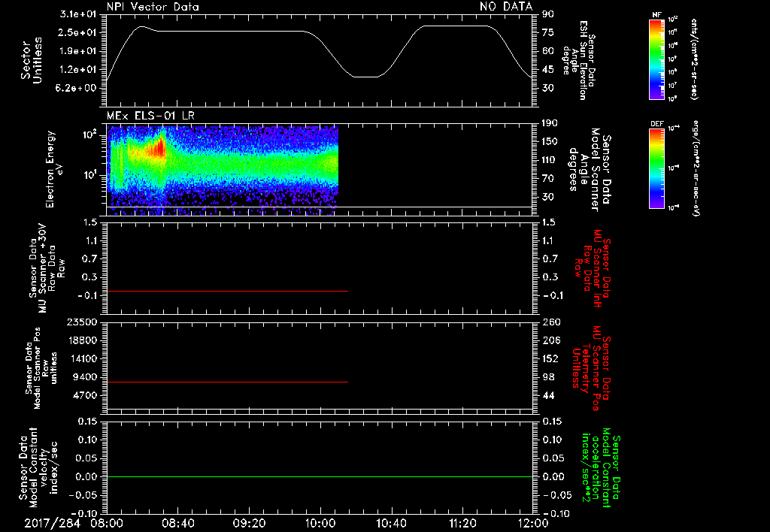The width and height of the screenshot is (770, 532).
Task: Click the '260' telemetry tick value
Action: tap(550, 322)
